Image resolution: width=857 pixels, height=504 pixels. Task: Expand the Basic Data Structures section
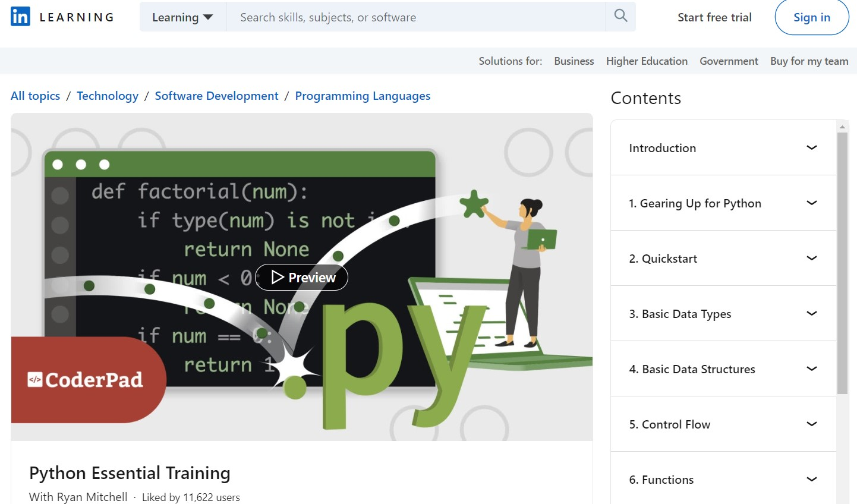723,369
